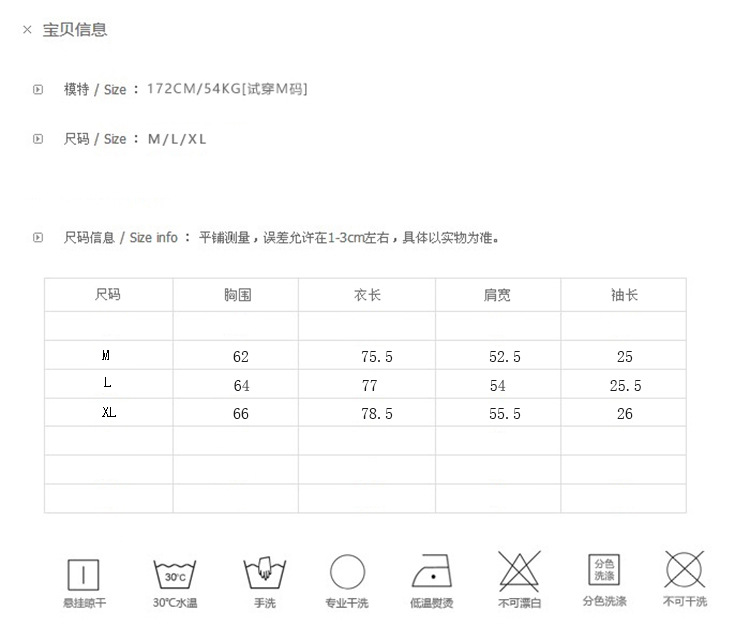The width and height of the screenshot is (750, 626).
Task: Click the 肩宽 column header
Action: click(x=497, y=295)
